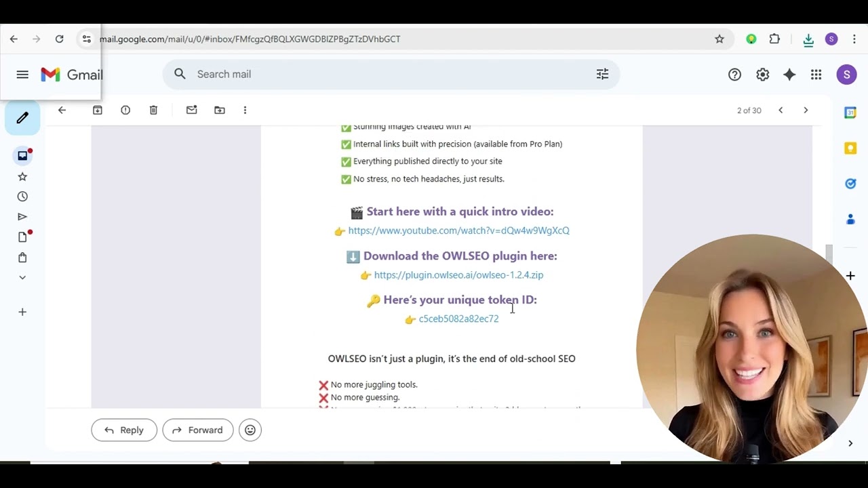Report this email as spam
This screenshot has height=488, width=868.
(125, 110)
